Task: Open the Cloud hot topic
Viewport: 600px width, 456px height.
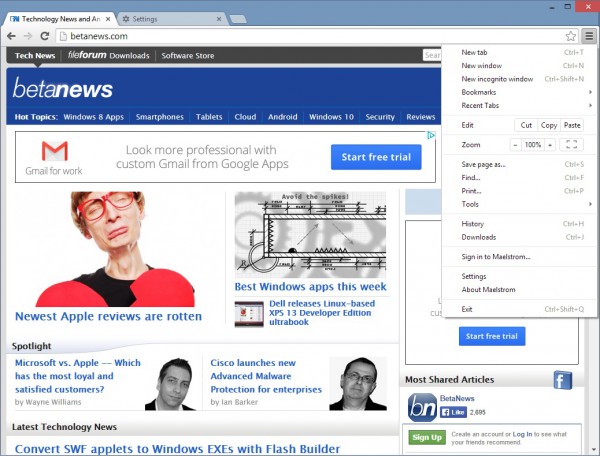Action: [x=245, y=117]
